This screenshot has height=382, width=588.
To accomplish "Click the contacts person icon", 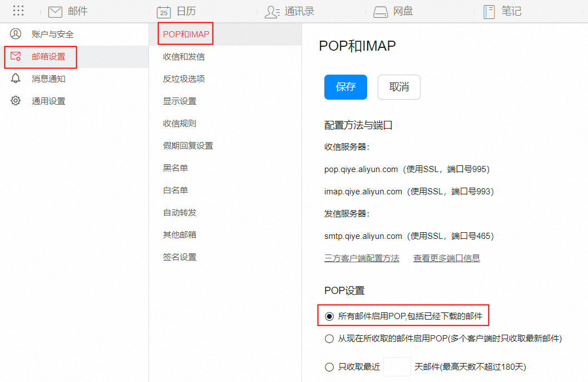I will coord(271,12).
